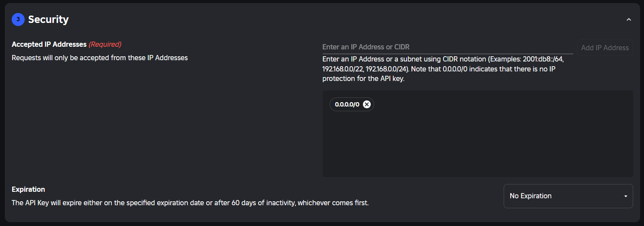Screen dimensions: 644x226
Task: Click the text about requests accepted from these IPs
Action: (100, 58)
